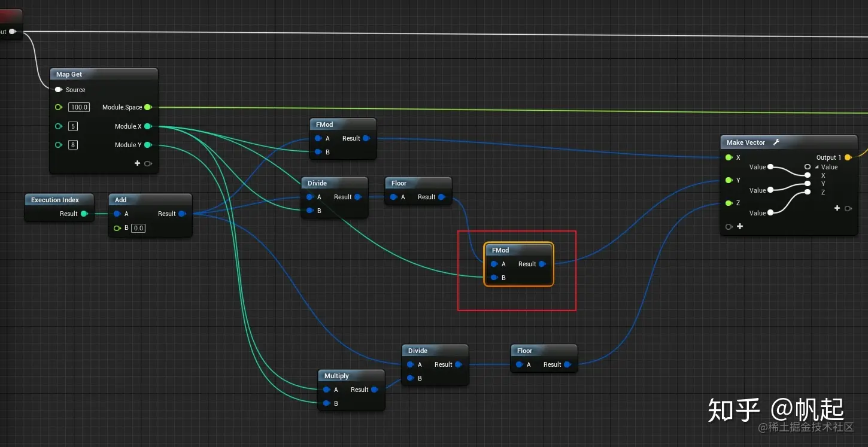Viewport: 868px width, 447px height.
Task: Click the wrench icon on Make Vector node
Action: tap(776, 142)
